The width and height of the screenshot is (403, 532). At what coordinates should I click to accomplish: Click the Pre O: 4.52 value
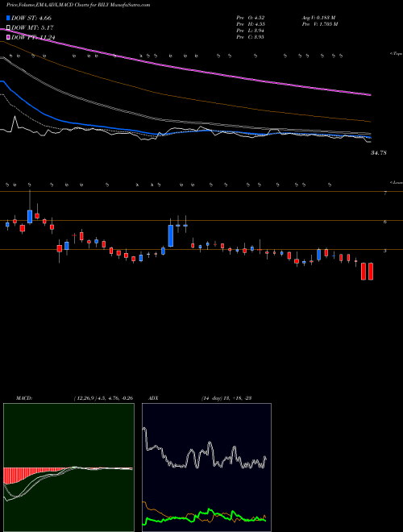[251, 17]
